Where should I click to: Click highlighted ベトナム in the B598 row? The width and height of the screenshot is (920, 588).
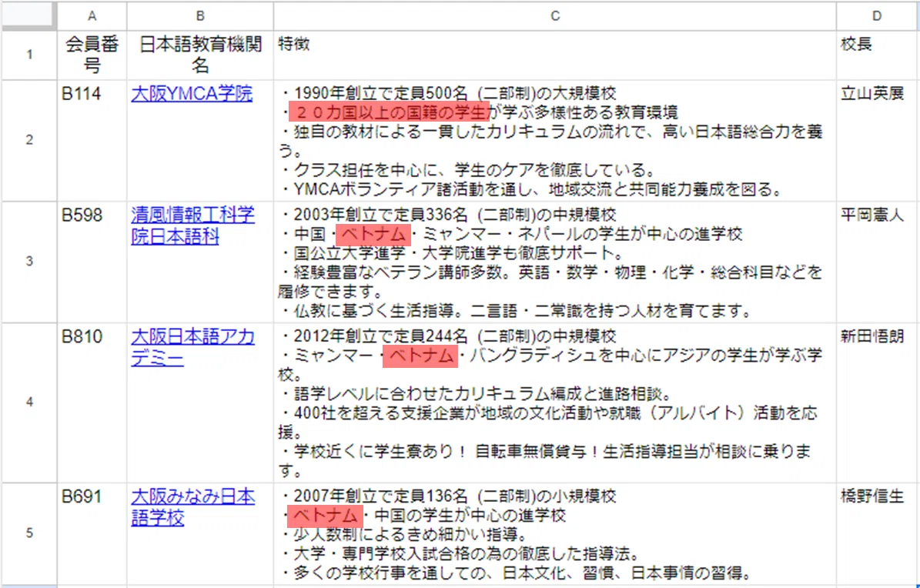373,234
